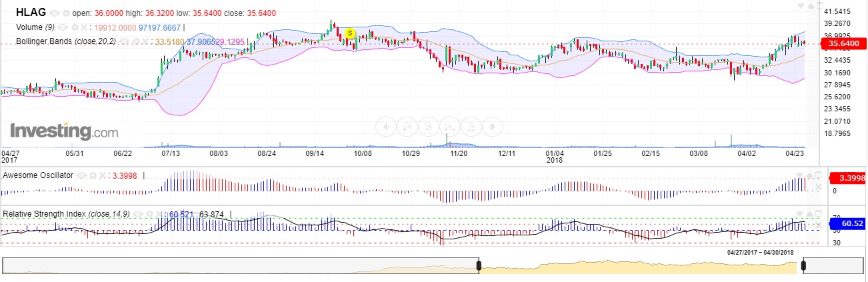Viewport: 868px width, 282px height.
Task: Click the right handle of the range navigator
Action: [x=803, y=265]
